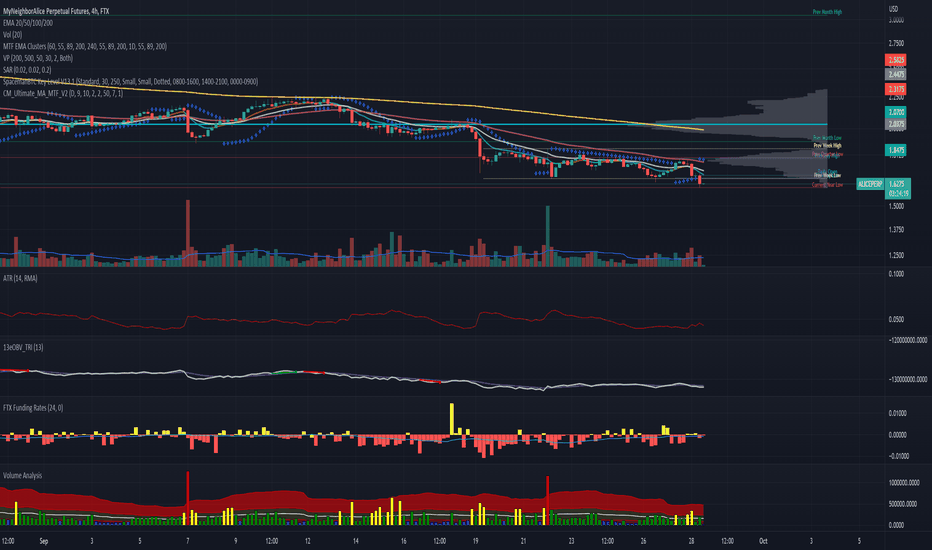The width and height of the screenshot is (932, 550).
Task: Select the EMA 20/50/100/200 indicator legend
Action: (27, 23)
